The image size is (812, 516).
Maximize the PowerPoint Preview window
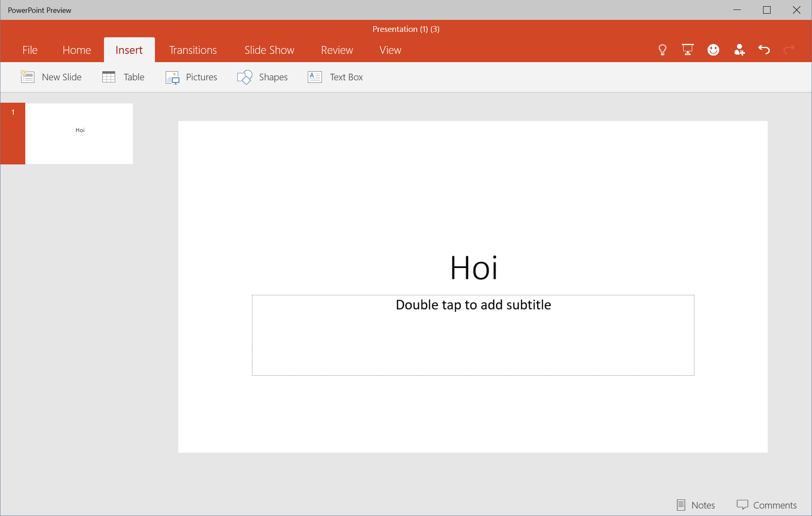[766, 10]
